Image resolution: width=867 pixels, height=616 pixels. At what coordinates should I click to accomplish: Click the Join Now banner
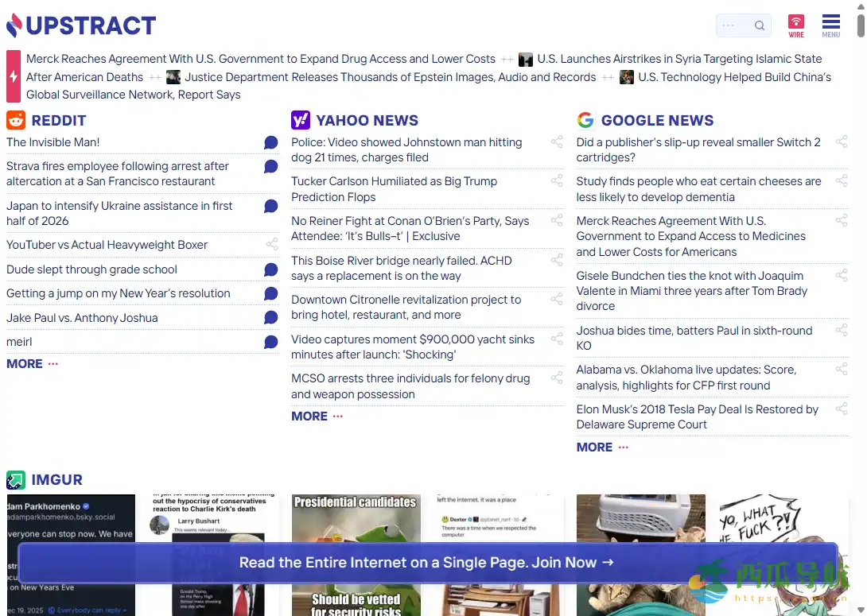click(x=426, y=563)
